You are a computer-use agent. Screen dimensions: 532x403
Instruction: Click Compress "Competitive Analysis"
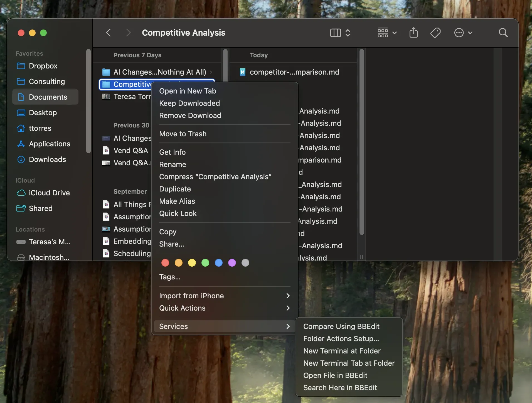tap(215, 177)
